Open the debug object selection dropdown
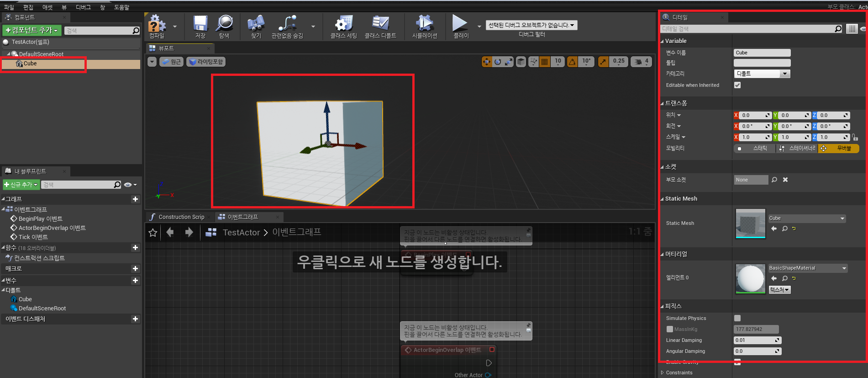868x378 pixels. (531, 25)
